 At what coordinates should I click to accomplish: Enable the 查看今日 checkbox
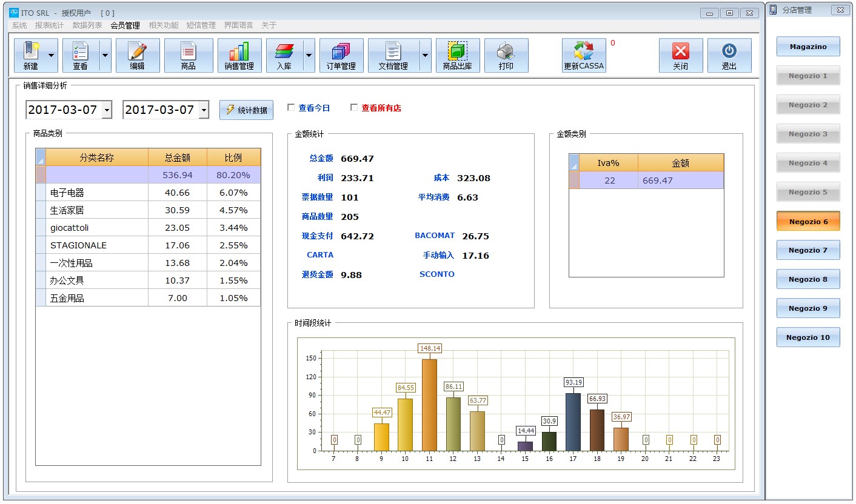click(291, 108)
